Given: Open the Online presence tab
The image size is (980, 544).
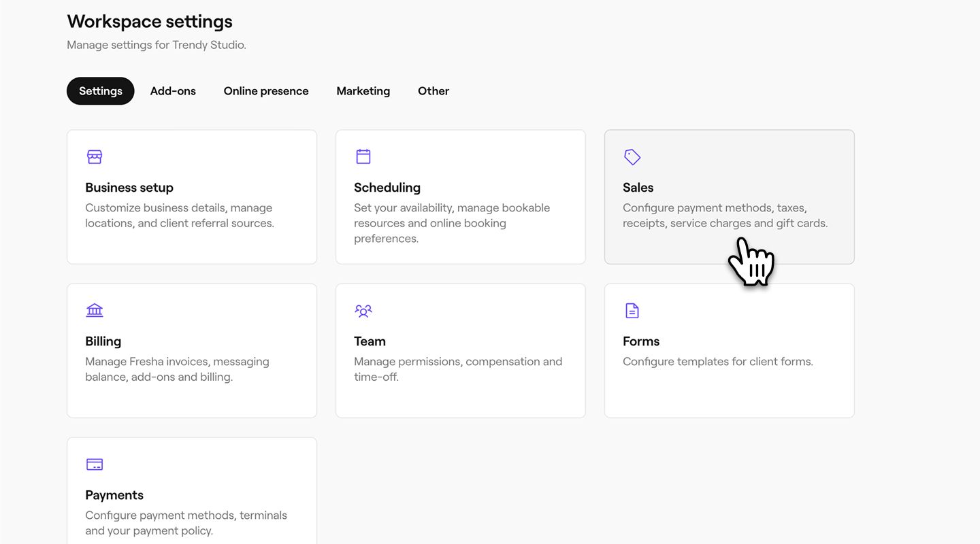Looking at the screenshot, I should pyautogui.click(x=266, y=91).
